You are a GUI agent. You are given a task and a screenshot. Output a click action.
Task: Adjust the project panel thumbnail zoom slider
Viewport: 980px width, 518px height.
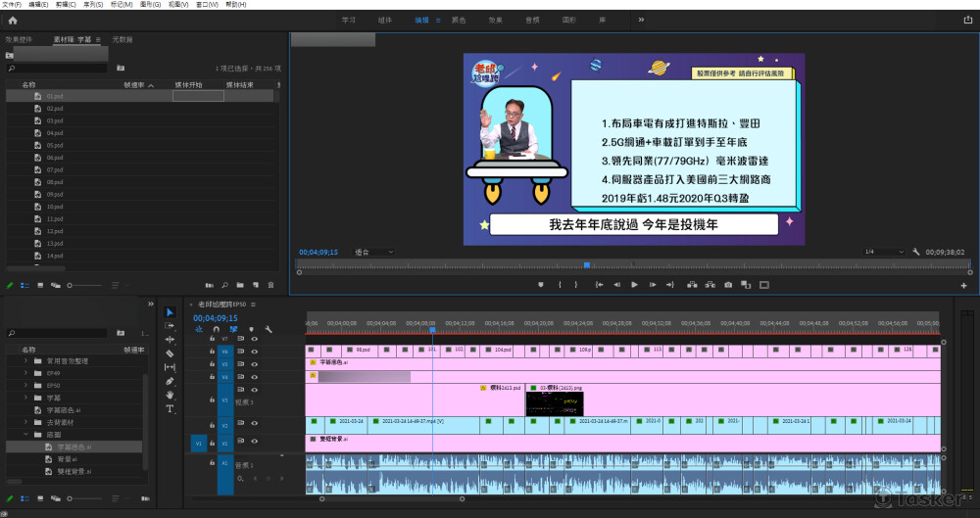pyautogui.click(x=69, y=285)
